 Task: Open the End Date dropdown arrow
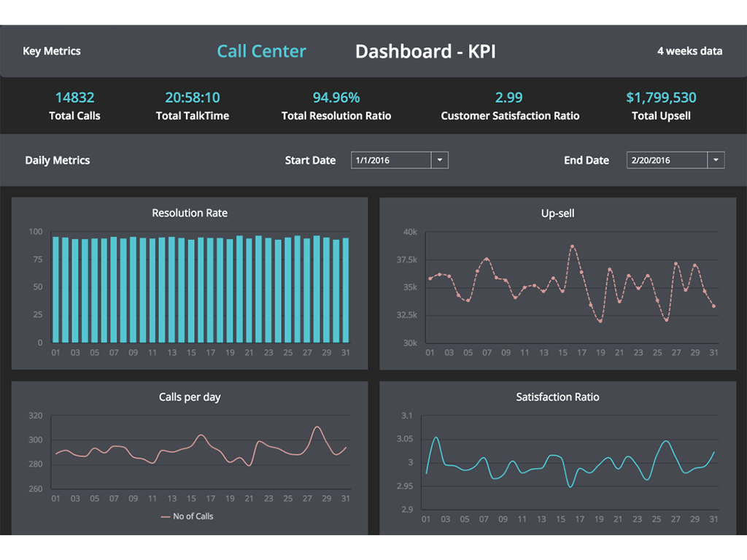pyautogui.click(x=716, y=160)
